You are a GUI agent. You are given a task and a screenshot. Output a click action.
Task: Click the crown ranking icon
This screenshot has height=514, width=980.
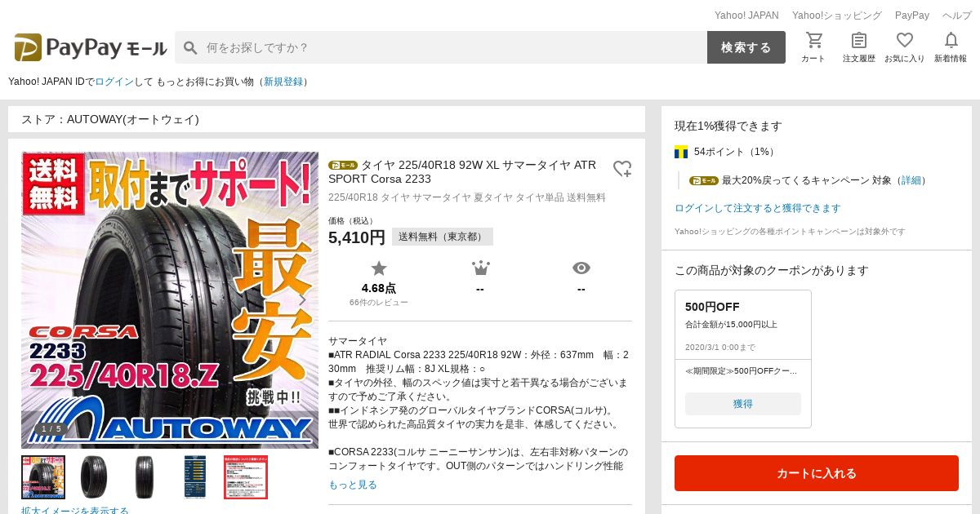(x=480, y=268)
